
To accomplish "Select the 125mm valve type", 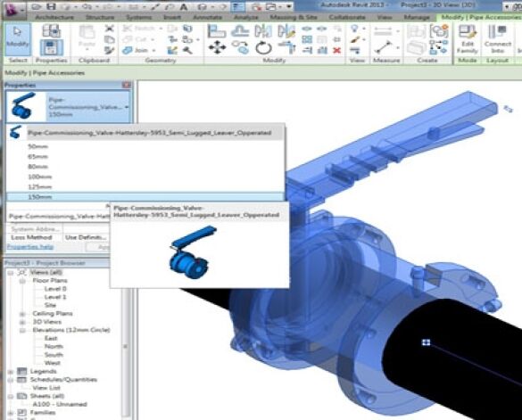I will point(145,186).
